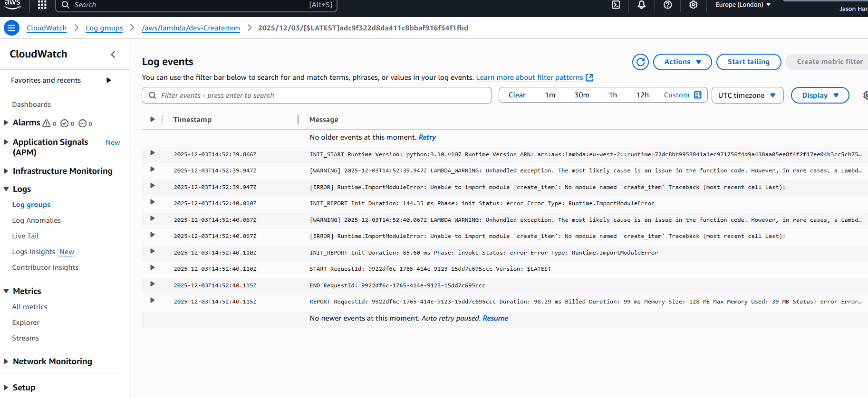Open Log Anomalies in sidebar
This screenshot has height=398, width=868.
pyautogui.click(x=37, y=220)
